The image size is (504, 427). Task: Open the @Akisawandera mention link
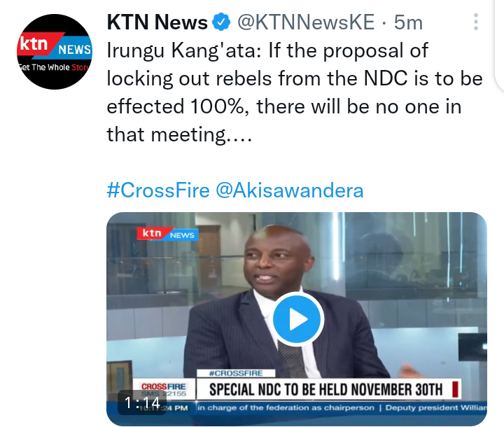pyautogui.click(x=290, y=190)
